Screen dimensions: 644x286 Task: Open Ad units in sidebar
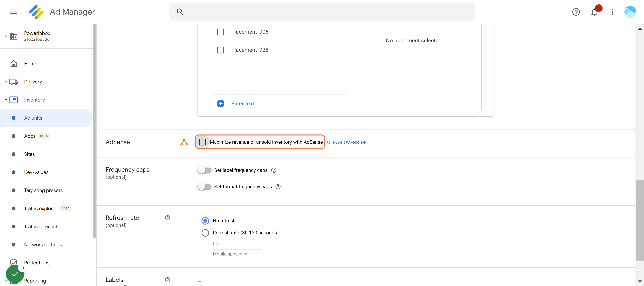46,118
